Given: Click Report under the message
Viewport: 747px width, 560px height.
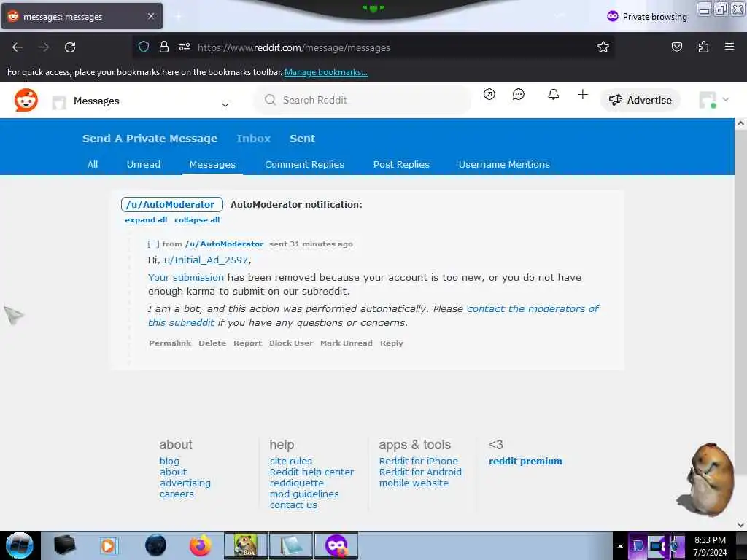Looking at the screenshot, I should 248,343.
